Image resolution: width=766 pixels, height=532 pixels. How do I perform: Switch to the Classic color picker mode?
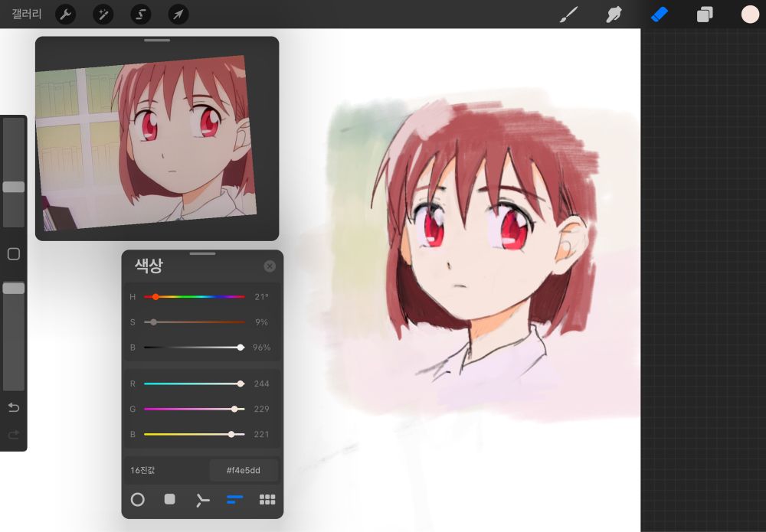click(169, 499)
